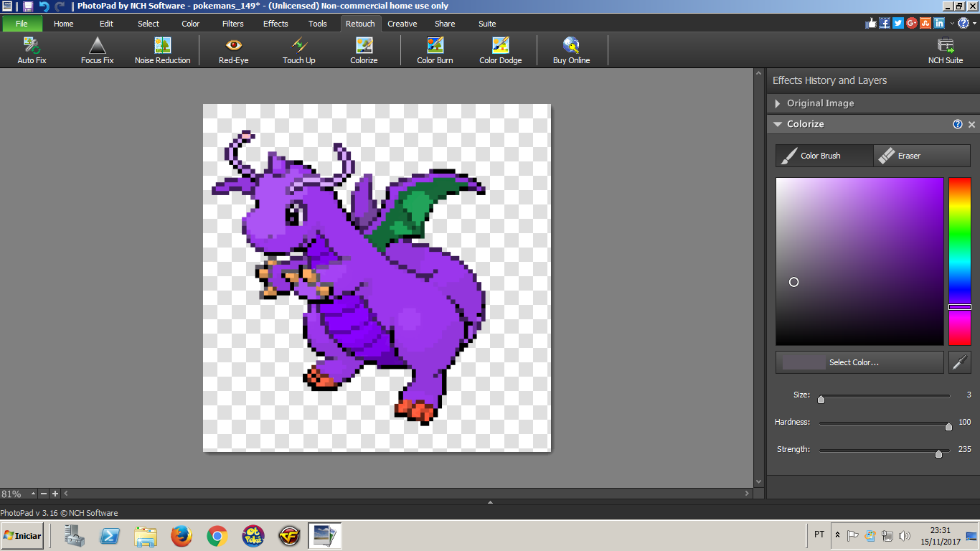This screenshot has width=980, height=551.
Task: Switch to the Eraser mode
Action: (922, 156)
